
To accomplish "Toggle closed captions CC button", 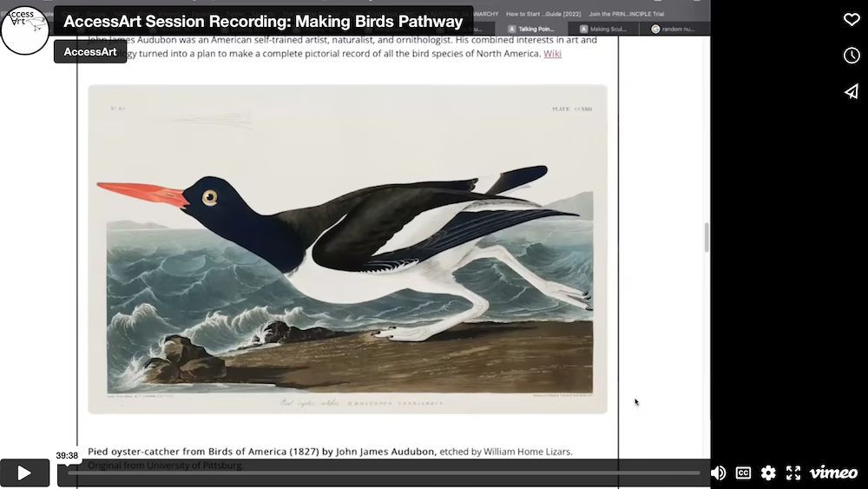I will click(743, 473).
